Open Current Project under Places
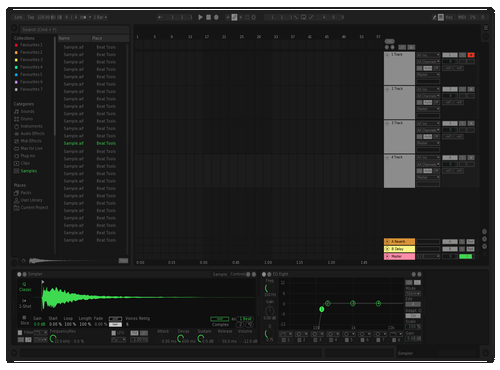The image size is (500, 370). (x=31, y=207)
